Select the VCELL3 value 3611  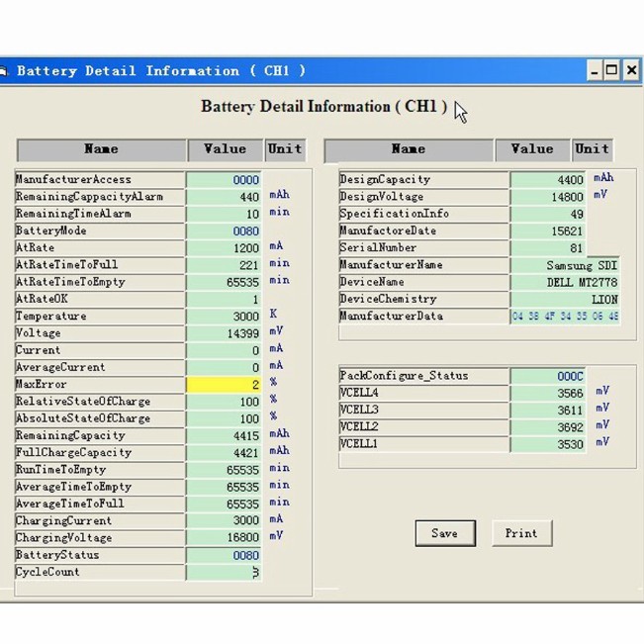click(x=548, y=411)
